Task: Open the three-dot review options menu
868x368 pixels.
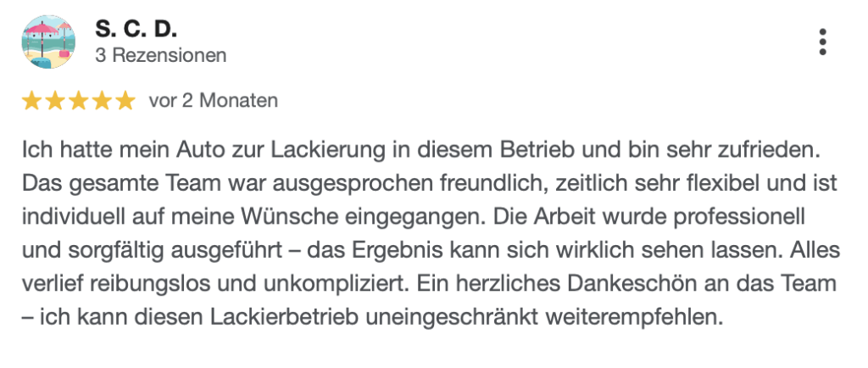Action: click(x=821, y=42)
